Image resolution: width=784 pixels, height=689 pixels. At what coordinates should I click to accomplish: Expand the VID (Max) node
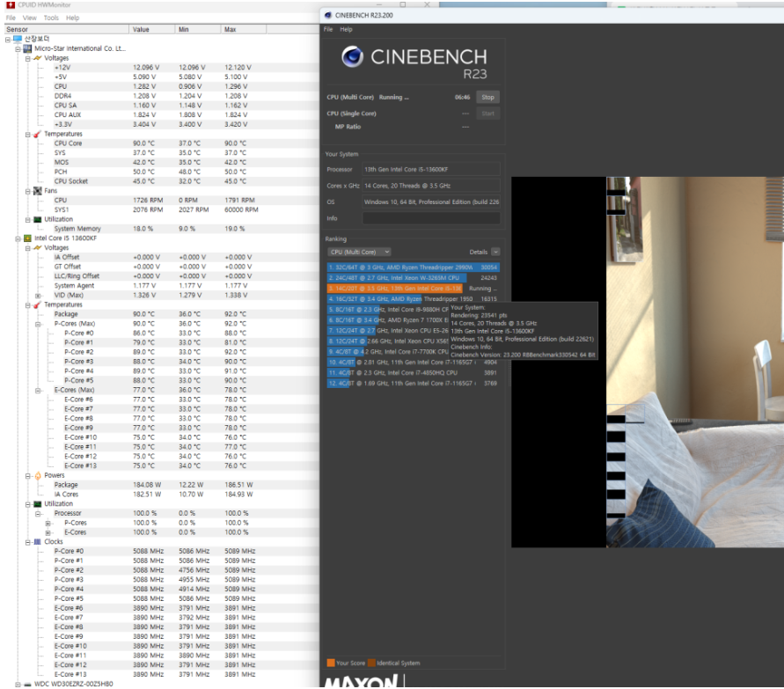[38, 296]
